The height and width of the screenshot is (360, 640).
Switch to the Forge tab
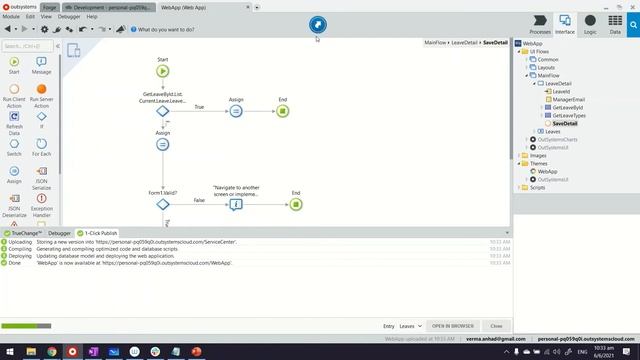click(x=50, y=7)
